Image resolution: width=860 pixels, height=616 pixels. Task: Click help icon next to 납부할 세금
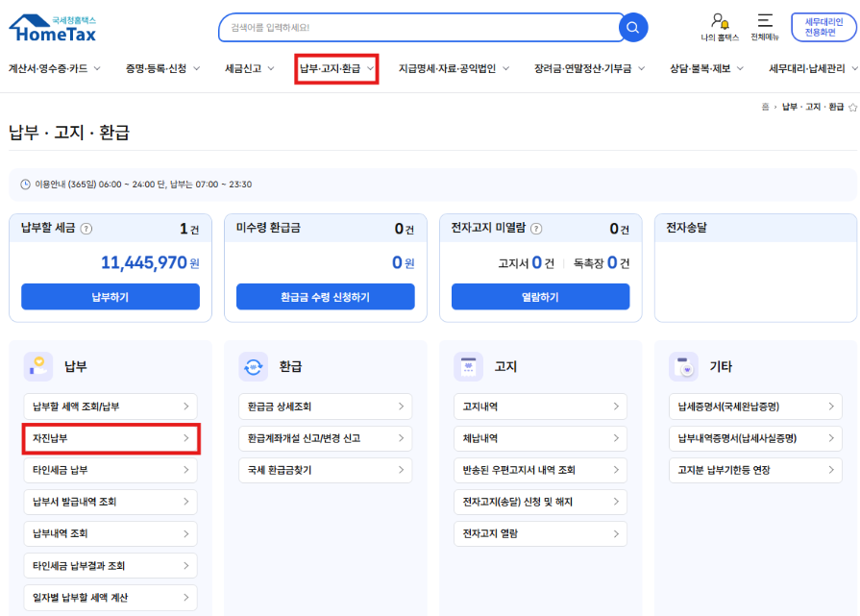click(x=86, y=229)
